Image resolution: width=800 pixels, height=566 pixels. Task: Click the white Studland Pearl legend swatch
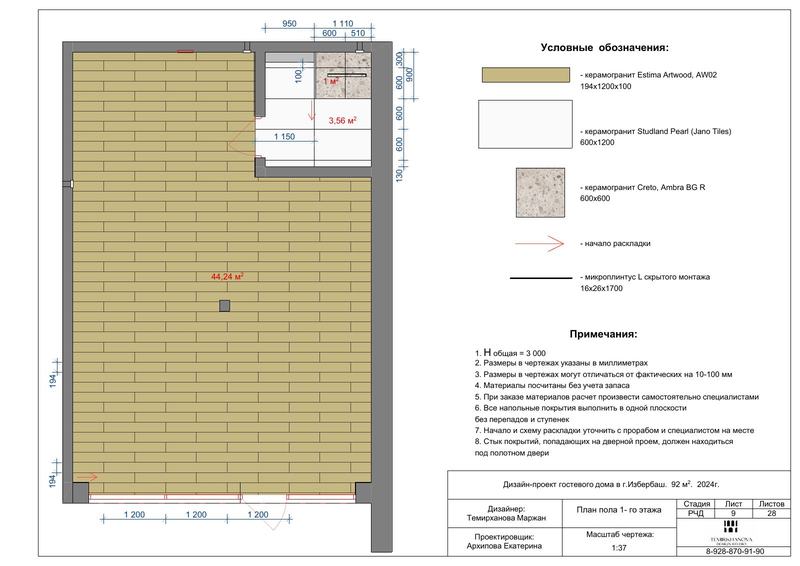tap(526, 124)
